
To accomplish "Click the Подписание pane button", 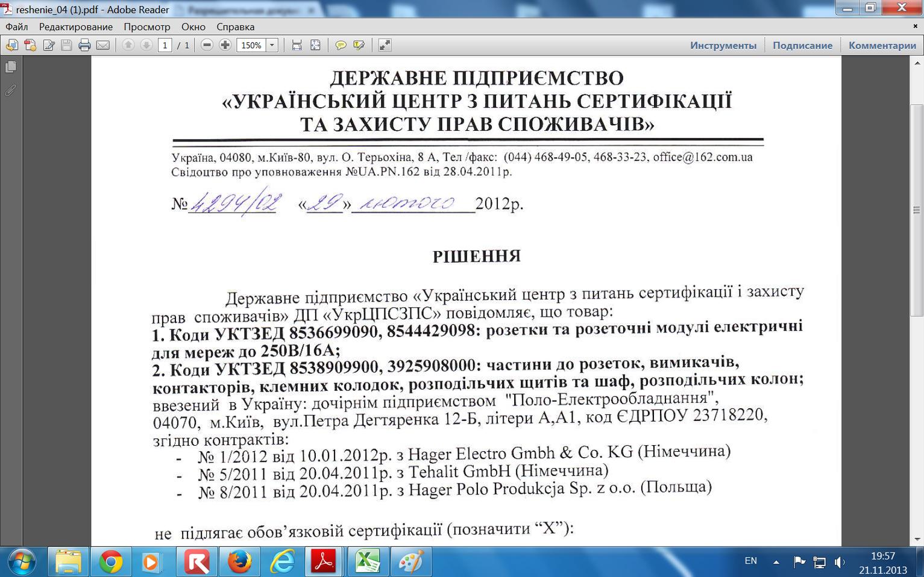I will (x=803, y=45).
